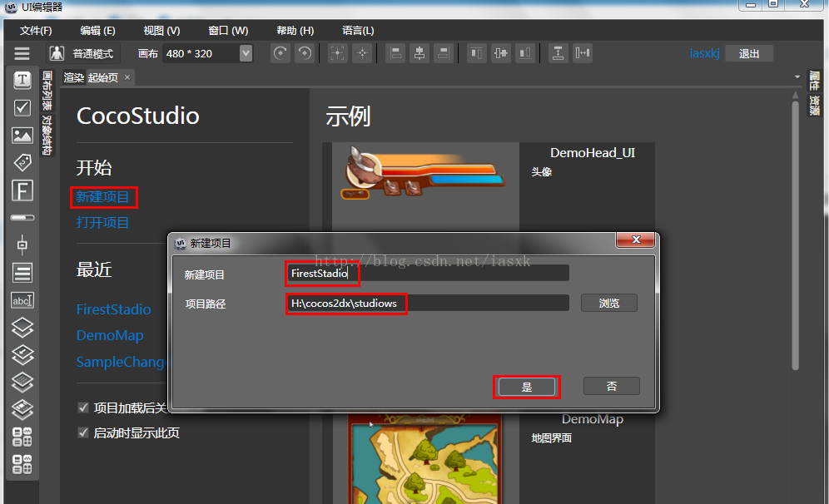Select the F font label widget tool
Viewport: 829px width, 504px height.
pyautogui.click(x=22, y=190)
